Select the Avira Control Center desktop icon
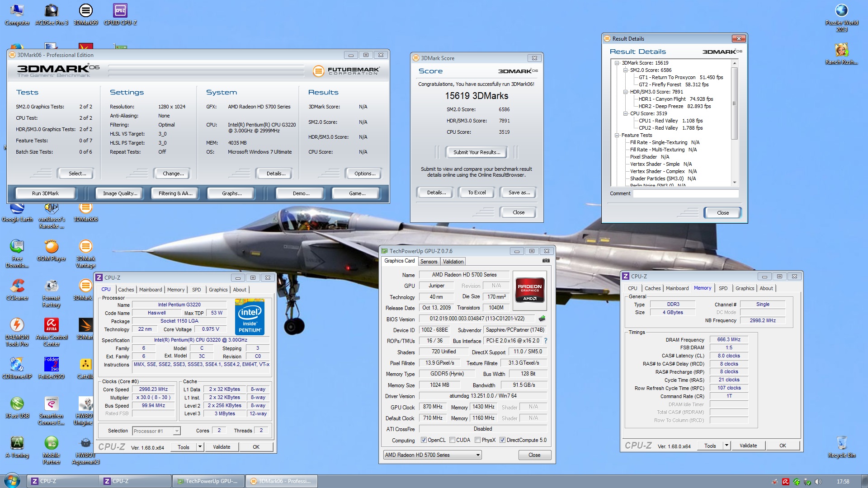The image size is (868, 488). coord(52,333)
